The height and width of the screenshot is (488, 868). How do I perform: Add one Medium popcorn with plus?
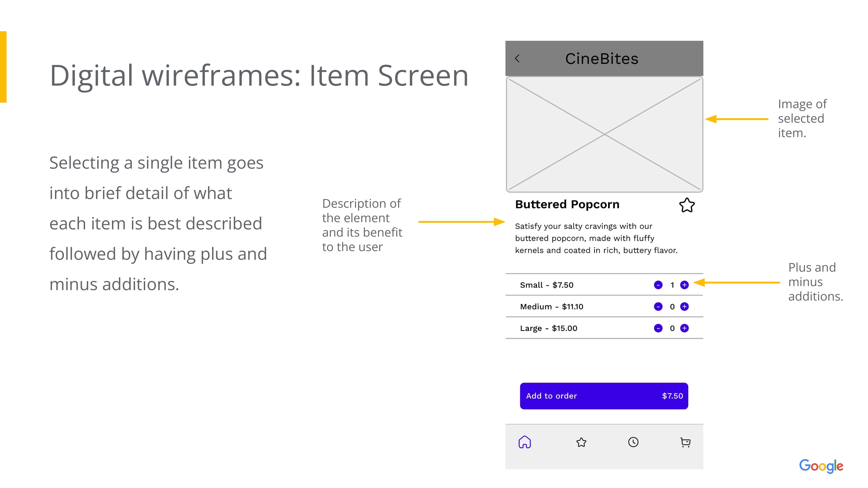(x=684, y=306)
